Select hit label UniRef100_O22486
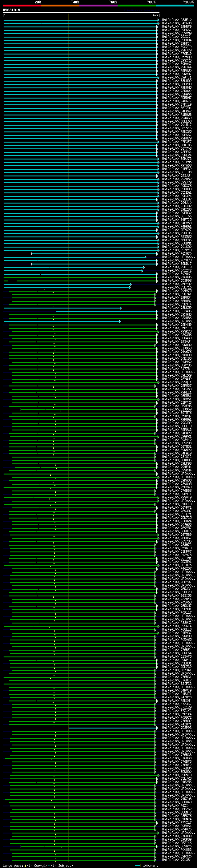This screenshot has height=868, width=197. pos(177,311)
